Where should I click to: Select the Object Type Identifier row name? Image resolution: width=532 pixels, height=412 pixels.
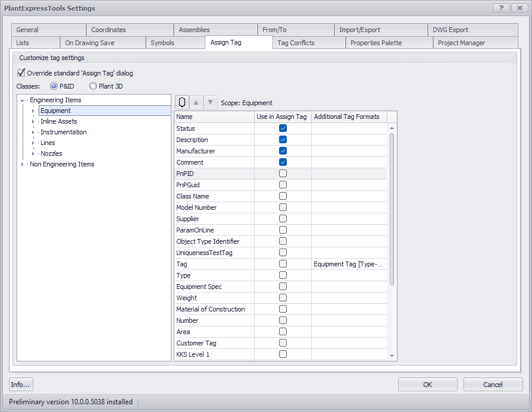[x=208, y=241]
